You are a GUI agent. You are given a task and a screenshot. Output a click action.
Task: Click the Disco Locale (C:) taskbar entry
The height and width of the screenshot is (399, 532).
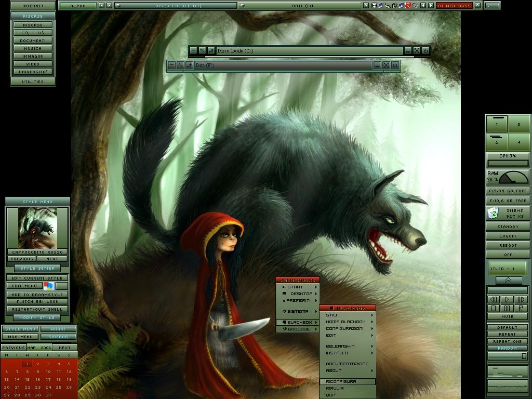(175, 6)
